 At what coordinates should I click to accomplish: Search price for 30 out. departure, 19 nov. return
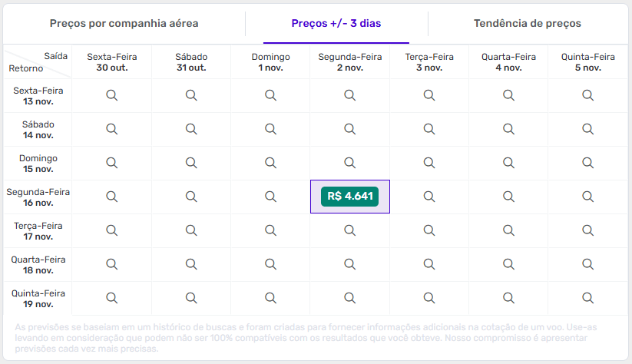(x=111, y=298)
